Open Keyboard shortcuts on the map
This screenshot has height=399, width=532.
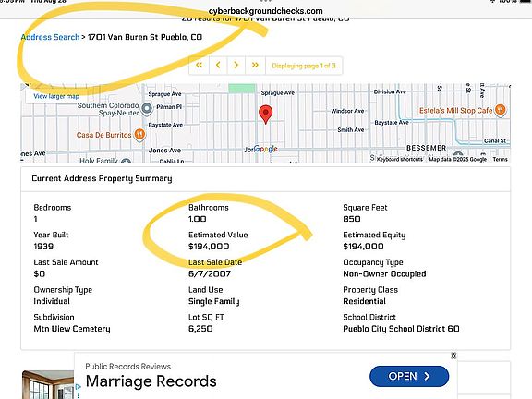(x=399, y=159)
